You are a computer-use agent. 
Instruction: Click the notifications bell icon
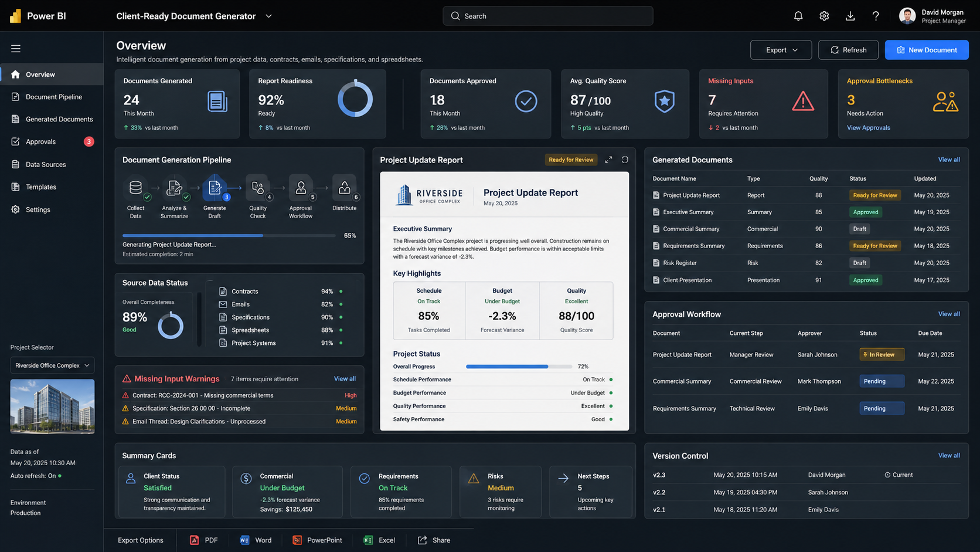798,16
